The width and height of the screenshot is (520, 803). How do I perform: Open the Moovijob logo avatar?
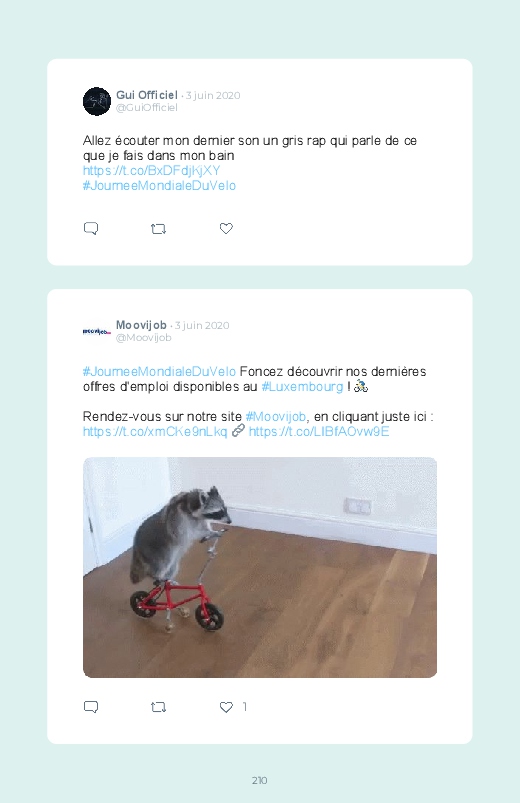click(97, 331)
